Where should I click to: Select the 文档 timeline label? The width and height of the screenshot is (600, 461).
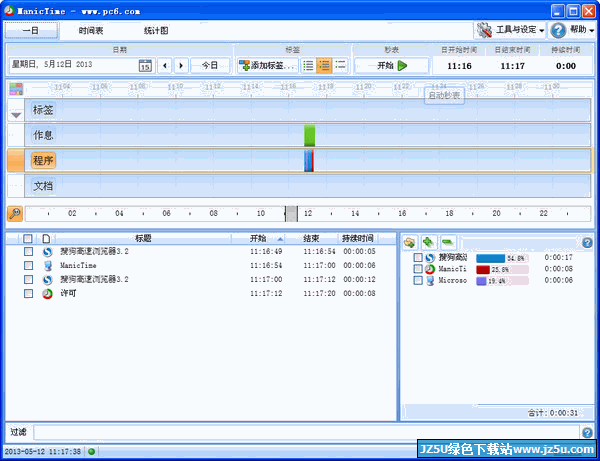click(43, 186)
